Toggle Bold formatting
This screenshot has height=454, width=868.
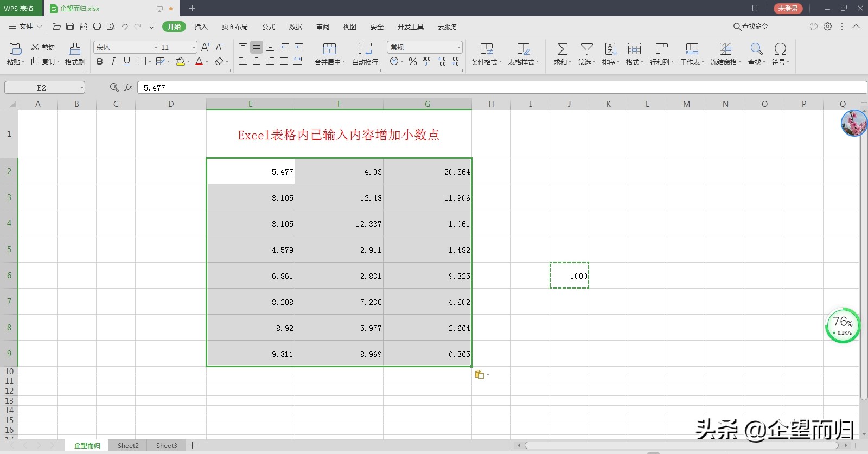(100, 61)
